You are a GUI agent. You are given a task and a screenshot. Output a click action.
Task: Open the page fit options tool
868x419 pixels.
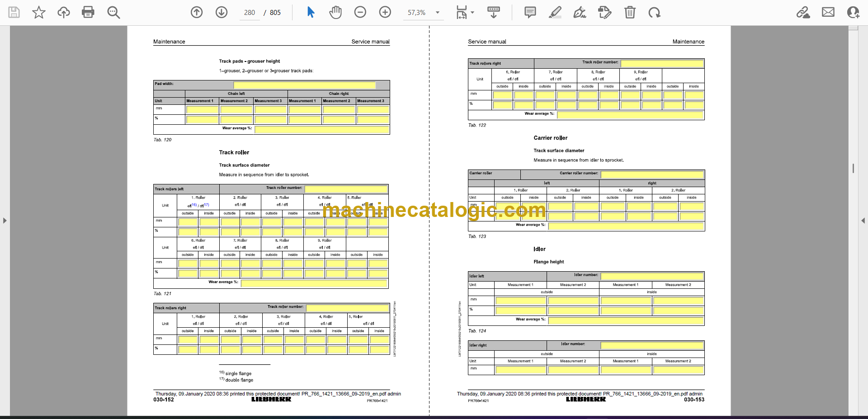(x=462, y=12)
